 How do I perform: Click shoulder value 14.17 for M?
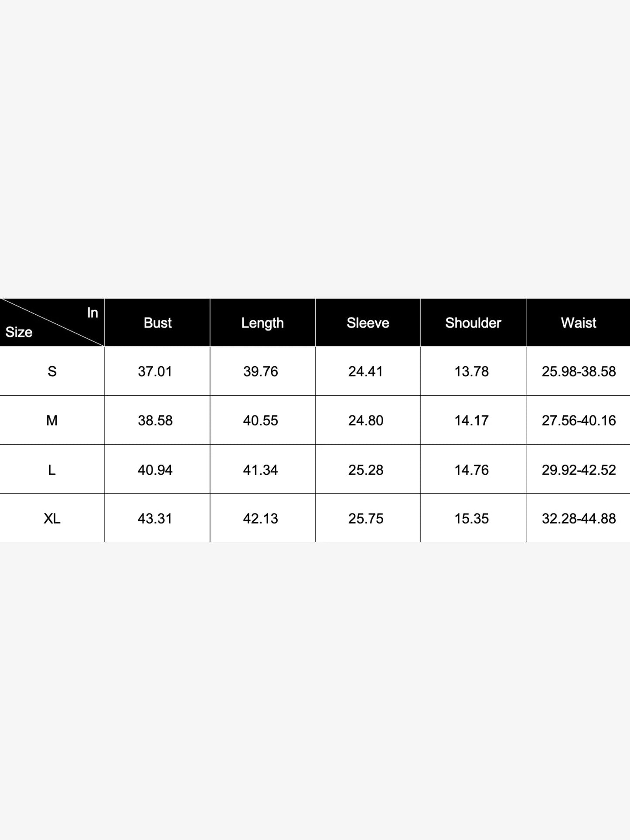pyautogui.click(x=472, y=421)
